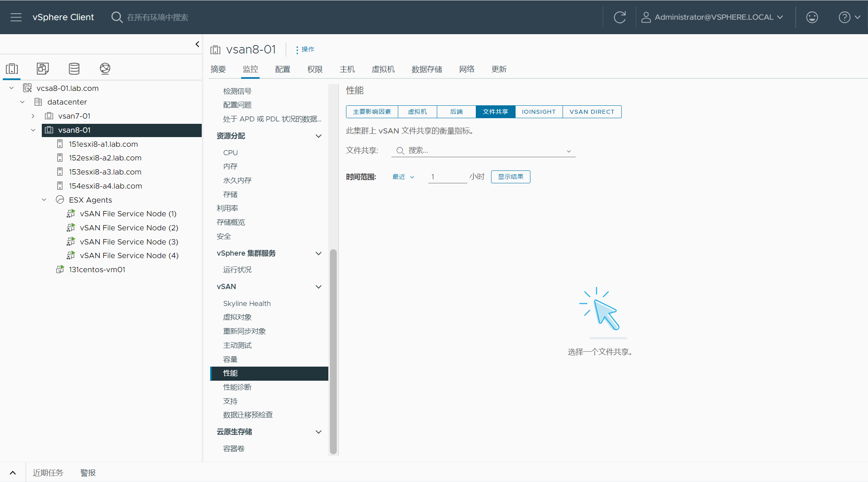Click the ESX Agents resource pool icon
The image size is (868, 482).
click(x=60, y=200)
